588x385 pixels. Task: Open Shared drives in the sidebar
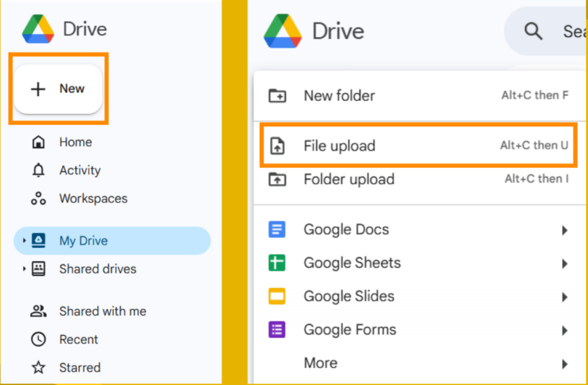click(x=97, y=269)
